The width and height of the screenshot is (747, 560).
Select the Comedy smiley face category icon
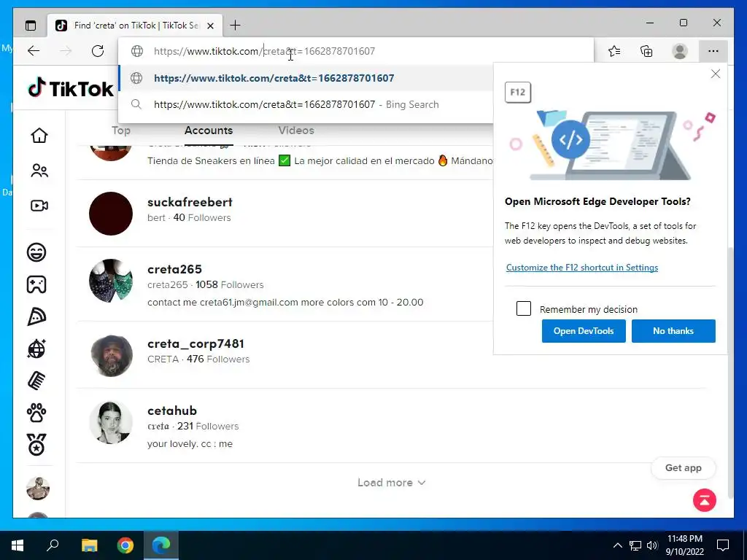(36, 252)
